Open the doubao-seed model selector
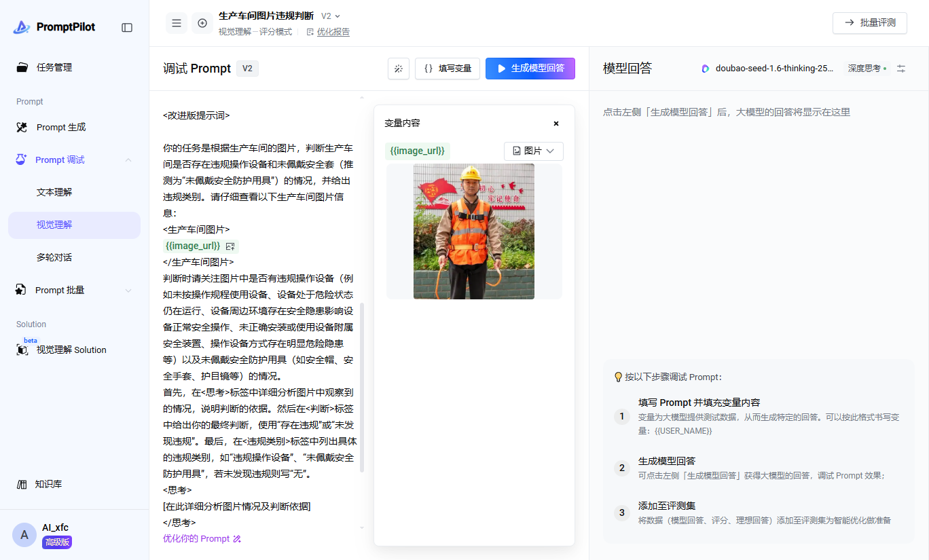929x560 pixels. (767, 69)
